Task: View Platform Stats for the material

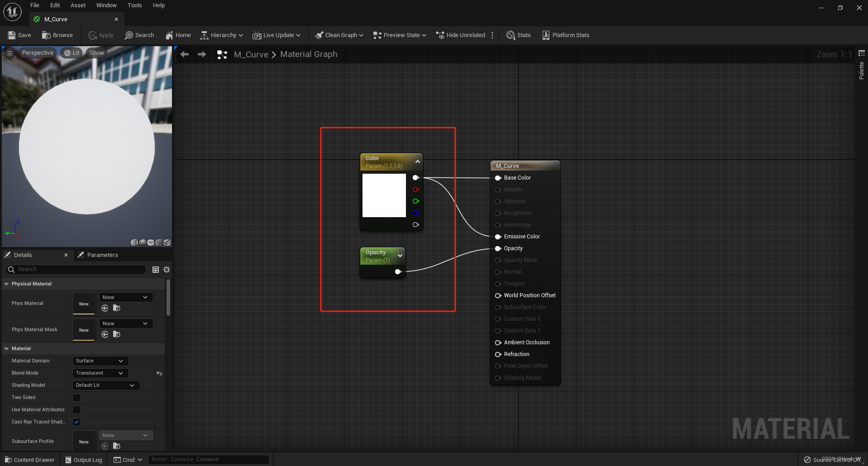Action: 565,35
